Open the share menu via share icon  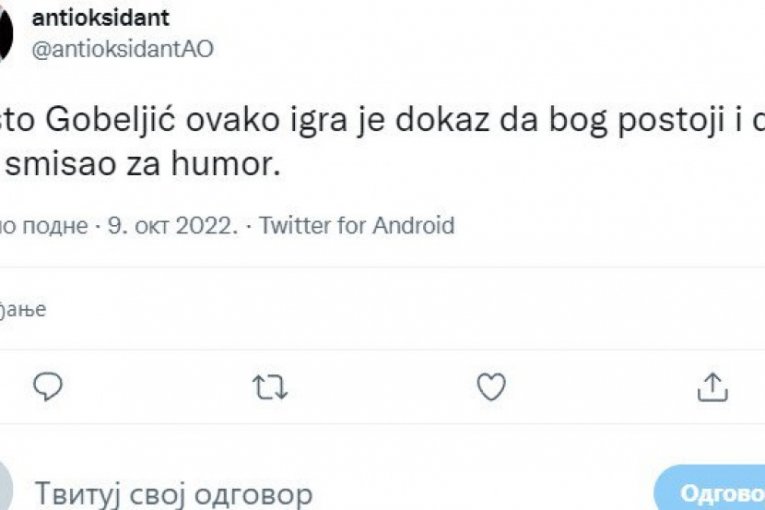[x=711, y=386]
